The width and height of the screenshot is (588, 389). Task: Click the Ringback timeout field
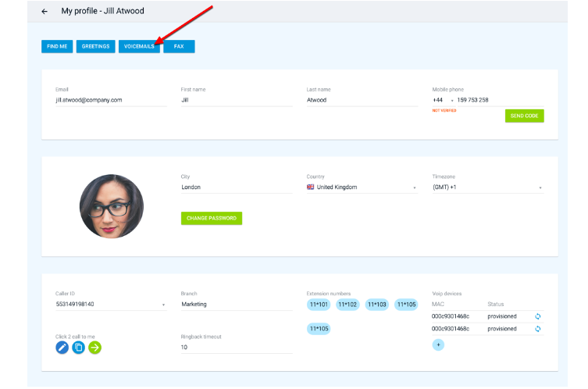click(237, 347)
